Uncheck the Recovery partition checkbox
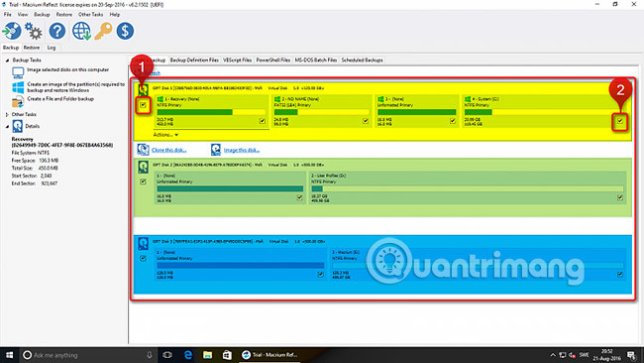644x363 pixels. [x=262, y=121]
